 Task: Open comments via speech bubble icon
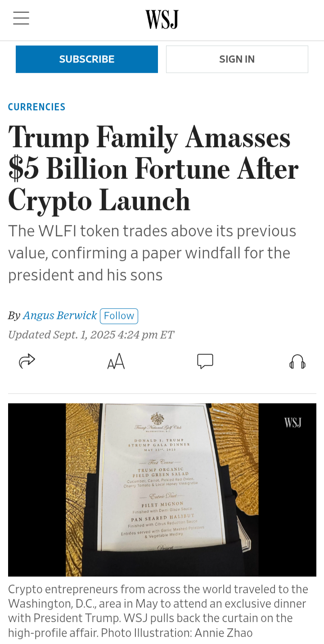coord(205,361)
